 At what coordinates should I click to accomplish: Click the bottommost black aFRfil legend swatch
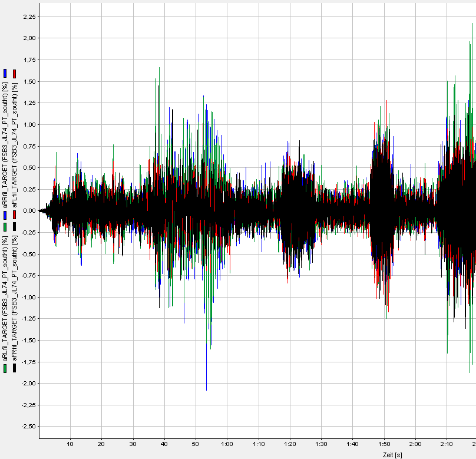[x=15, y=368]
